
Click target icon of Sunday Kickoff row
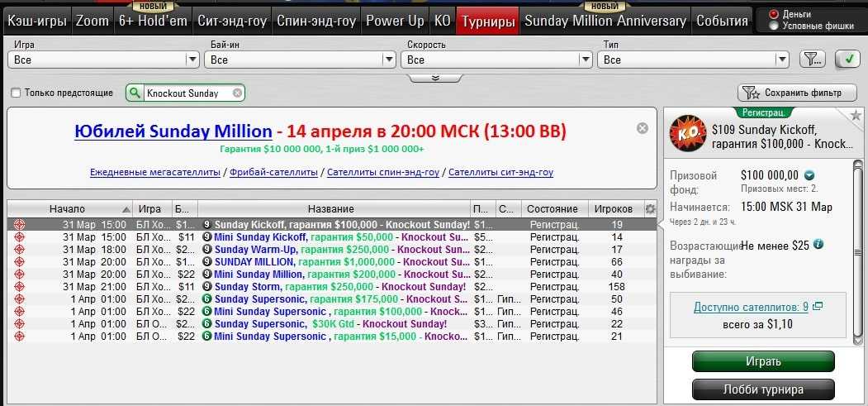19,225
